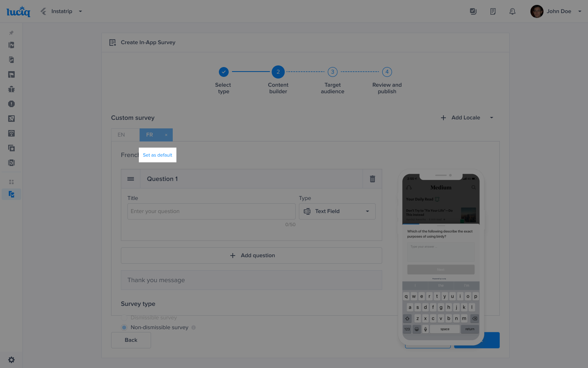
Task: Click the Enter your question title field
Action: [x=212, y=211]
